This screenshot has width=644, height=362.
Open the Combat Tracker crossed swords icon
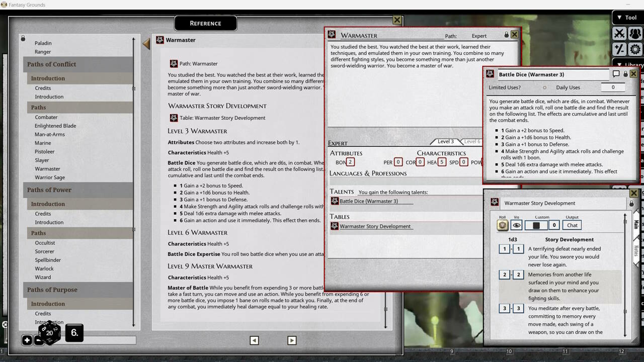click(x=620, y=34)
